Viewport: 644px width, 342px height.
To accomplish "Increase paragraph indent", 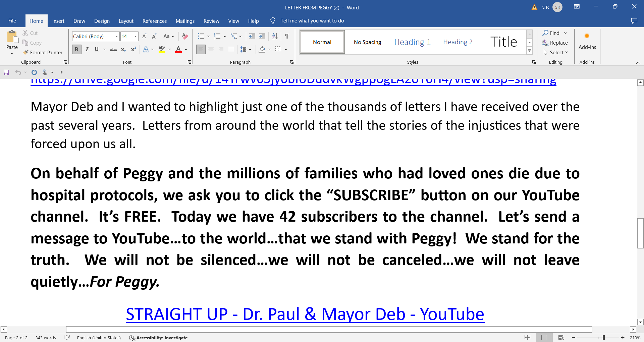I will [x=262, y=36].
